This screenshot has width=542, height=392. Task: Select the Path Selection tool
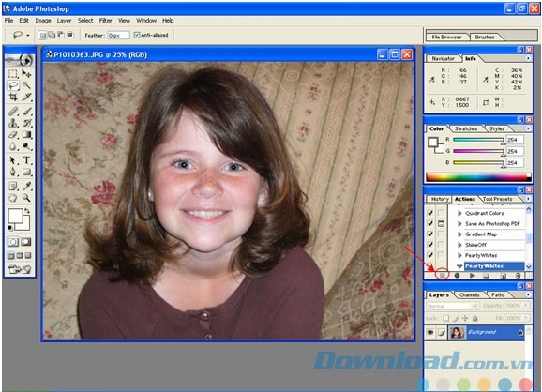click(x=13, y=160)
